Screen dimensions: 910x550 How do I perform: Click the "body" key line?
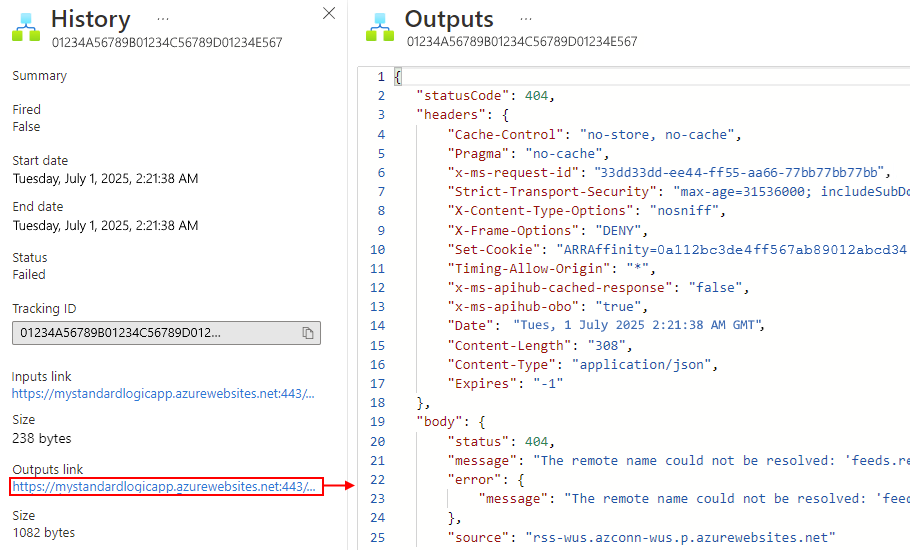(x=451, y=422)
